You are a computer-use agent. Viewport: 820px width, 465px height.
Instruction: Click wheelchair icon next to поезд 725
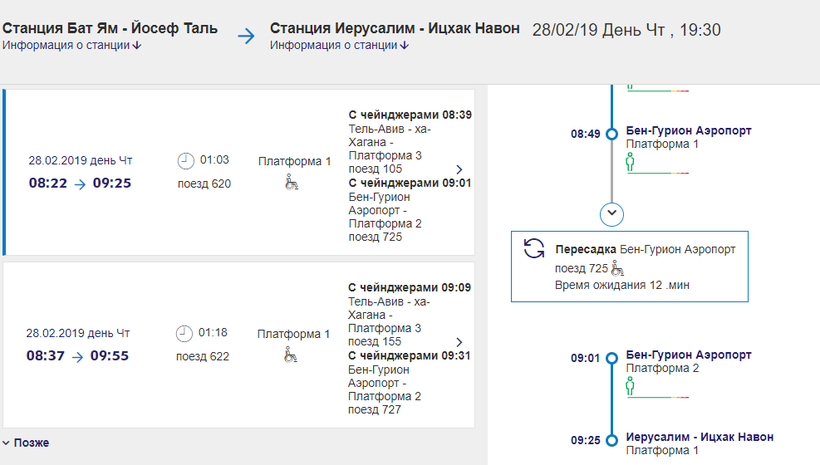pyautogui.click(x=618, y=268)
